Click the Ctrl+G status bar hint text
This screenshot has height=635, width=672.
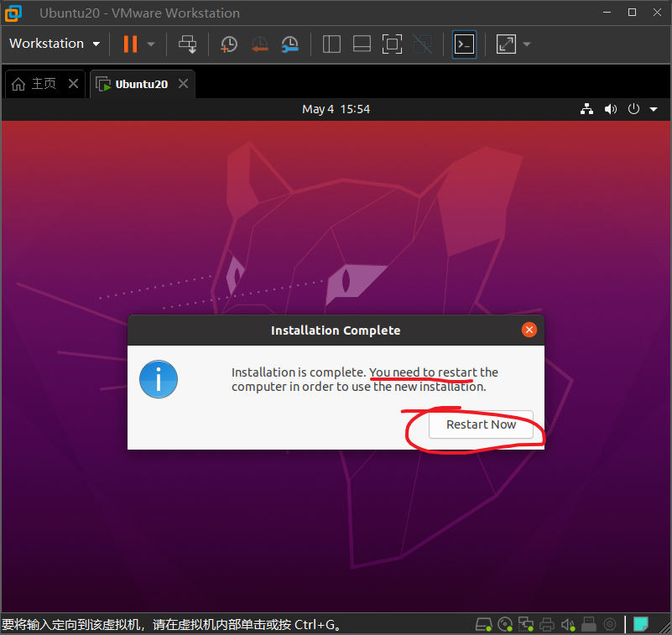[172, 624]
